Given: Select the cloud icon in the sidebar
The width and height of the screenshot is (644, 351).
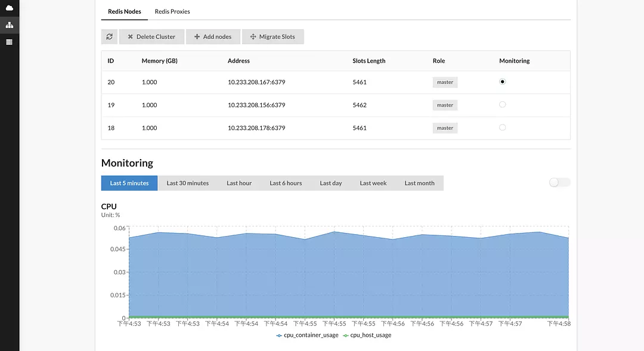Looking at the screenshot, I should click(10, 9).
